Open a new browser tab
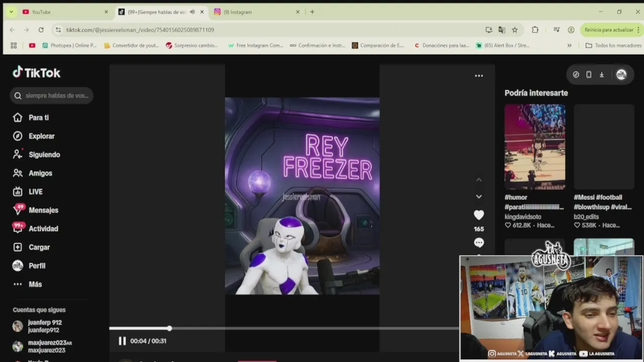The width and height of the screenshot is (644, 362). pyautogui.click(x=312, y=12)
